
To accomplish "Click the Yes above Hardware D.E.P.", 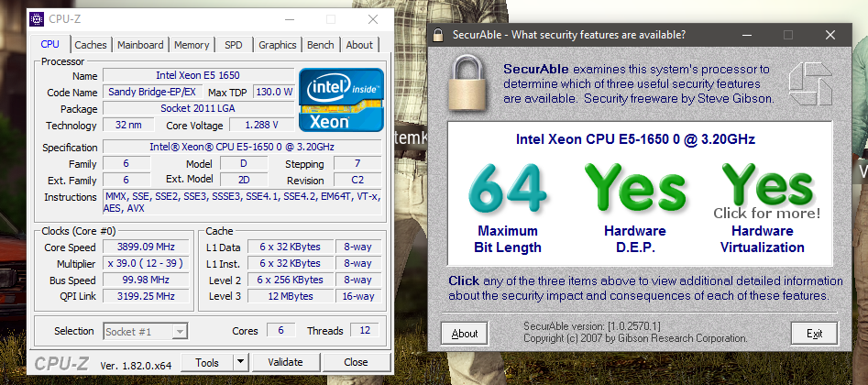I will (635, 188).
